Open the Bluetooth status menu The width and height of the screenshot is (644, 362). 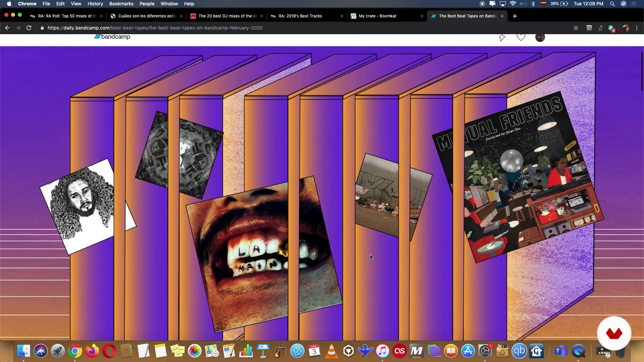[533, 4]
